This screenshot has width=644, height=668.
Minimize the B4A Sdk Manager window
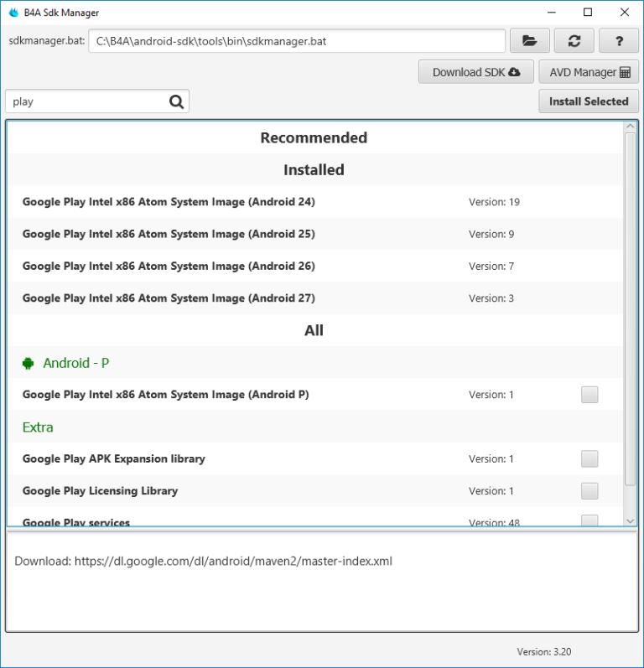click(552, 13)
